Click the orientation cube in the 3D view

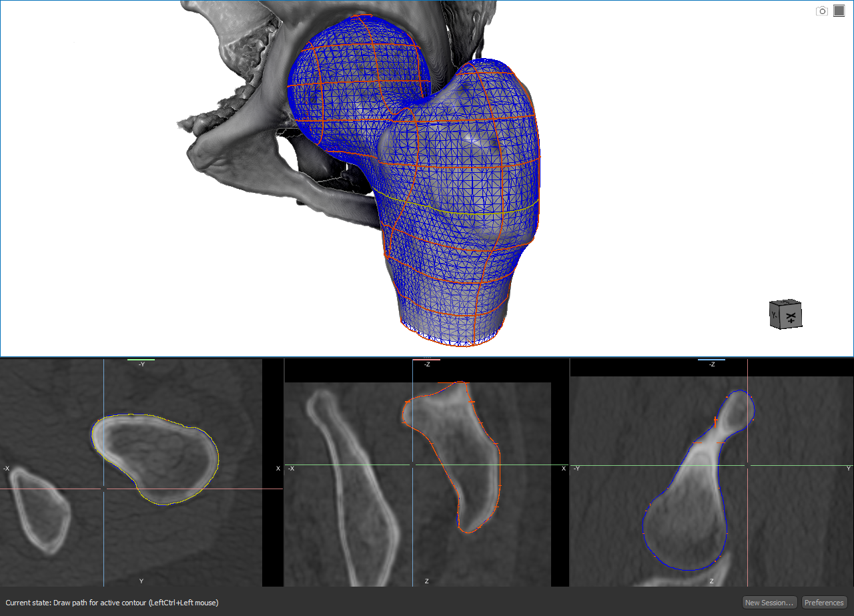point(785,314)
